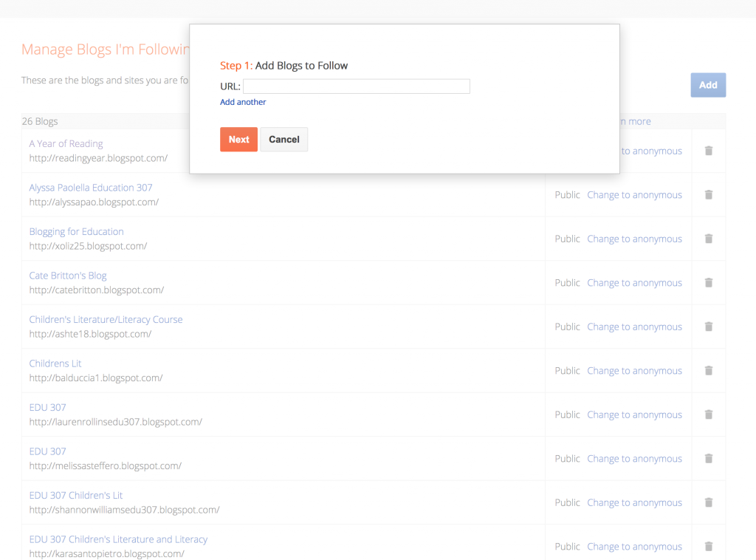
Task: Remove melissasteffero blog via trash icon
Action: tap(708, 458)
